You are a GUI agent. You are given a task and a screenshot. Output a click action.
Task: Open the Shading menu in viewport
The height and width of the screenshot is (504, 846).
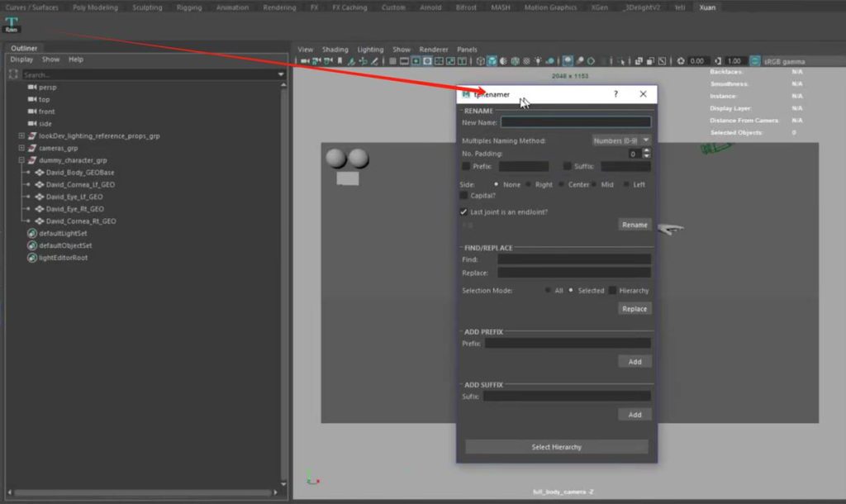pos(335,50)
